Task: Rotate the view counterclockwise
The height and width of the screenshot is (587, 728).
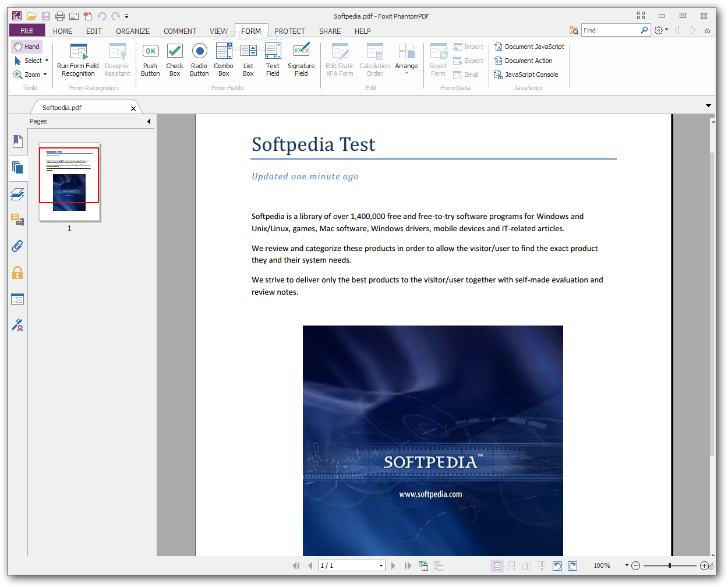Action: point(557,565)
